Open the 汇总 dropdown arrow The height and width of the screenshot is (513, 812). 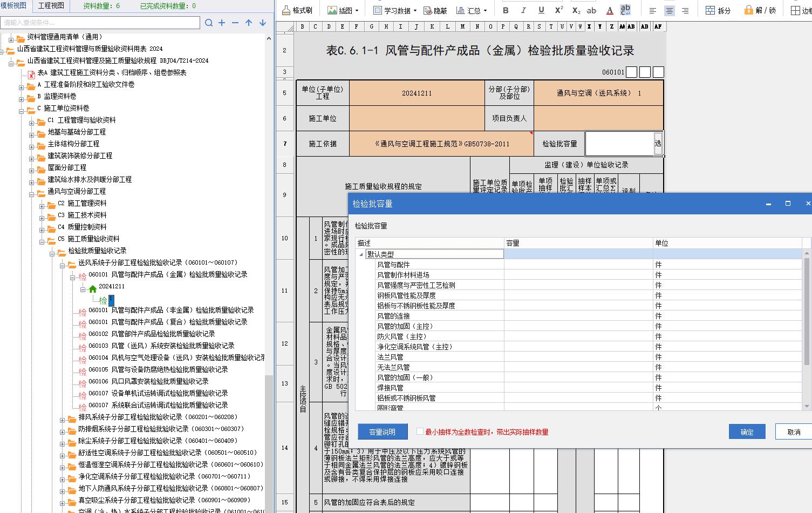[485, 11]
